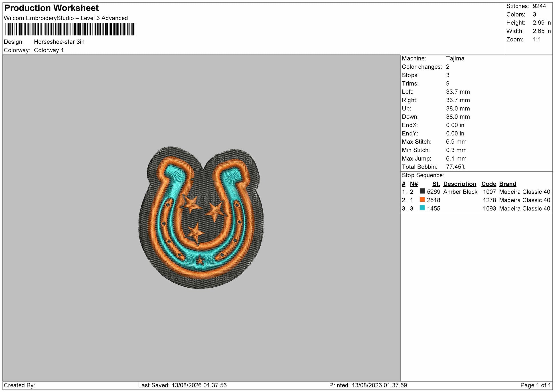Click the 'EndY:' label

[410, 133]
